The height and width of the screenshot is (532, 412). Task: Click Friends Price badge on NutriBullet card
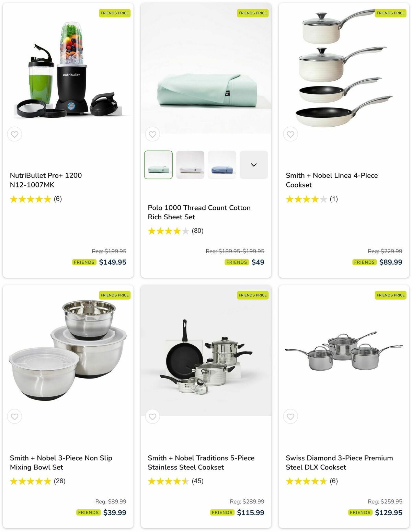tap(115, 13)
